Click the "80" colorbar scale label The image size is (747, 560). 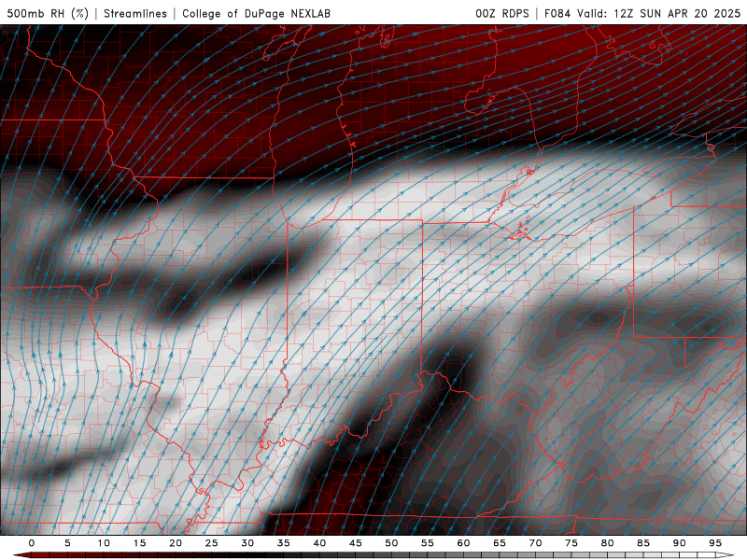tap(608, 543)
